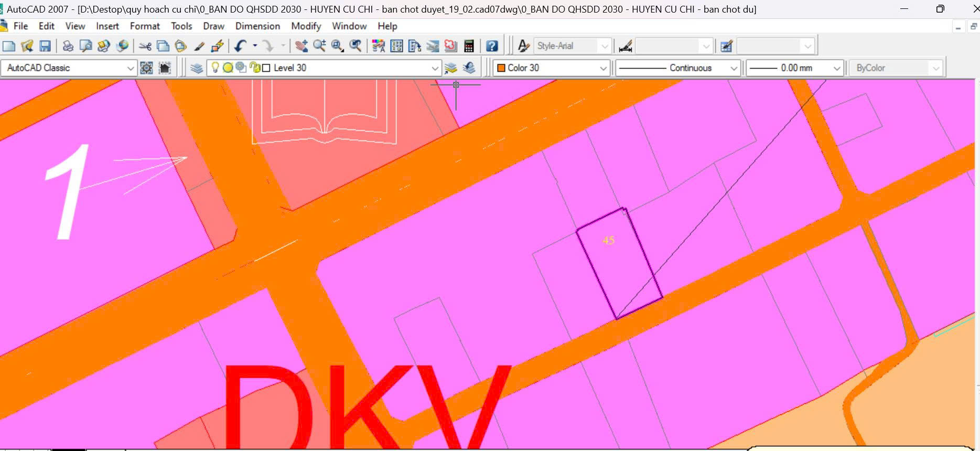Toggle Level 30 layer on/off lightbulb
This screenshot has width=980, height=451.
pyautogui.click(x=215, y=67)
